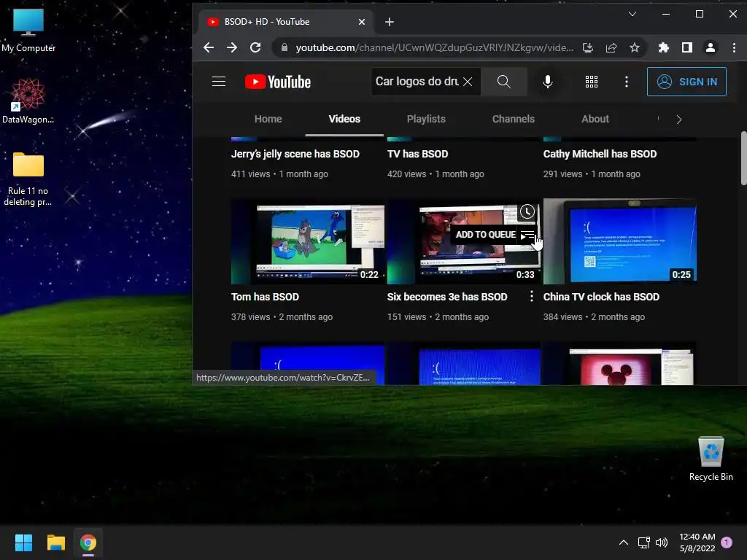Click the Chrome taskbar icon
The image size is (747, 560).
(x=88, y=542)
